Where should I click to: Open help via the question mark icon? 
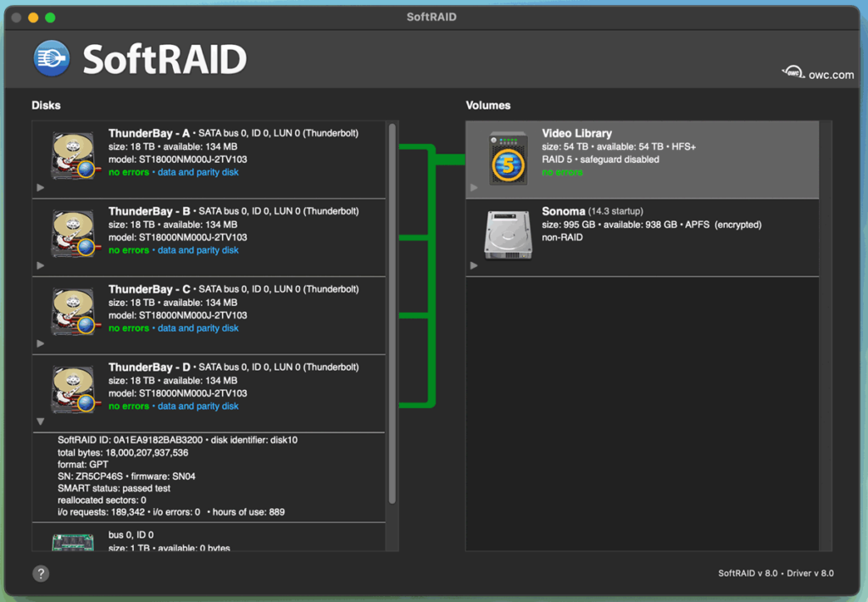coord(40,573)
